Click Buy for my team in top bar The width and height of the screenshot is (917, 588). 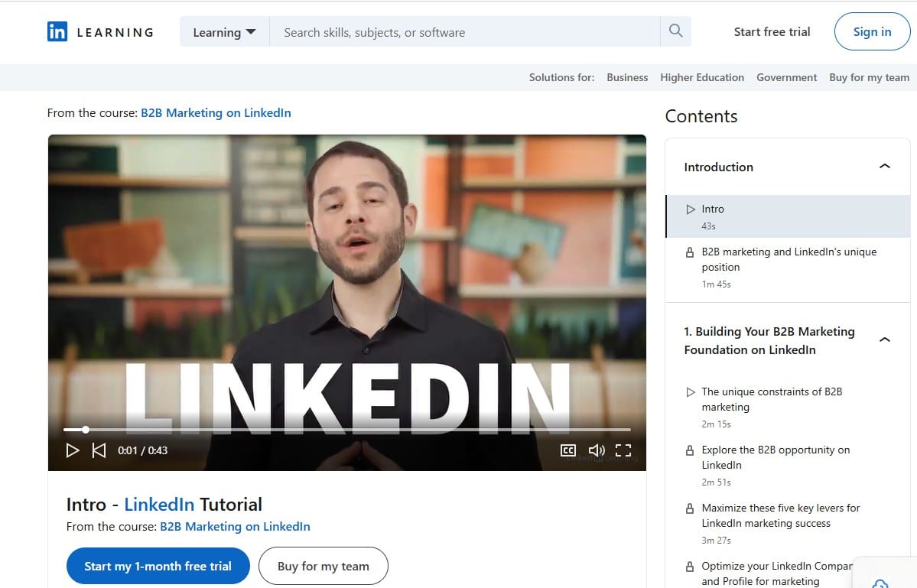[869, 77]
